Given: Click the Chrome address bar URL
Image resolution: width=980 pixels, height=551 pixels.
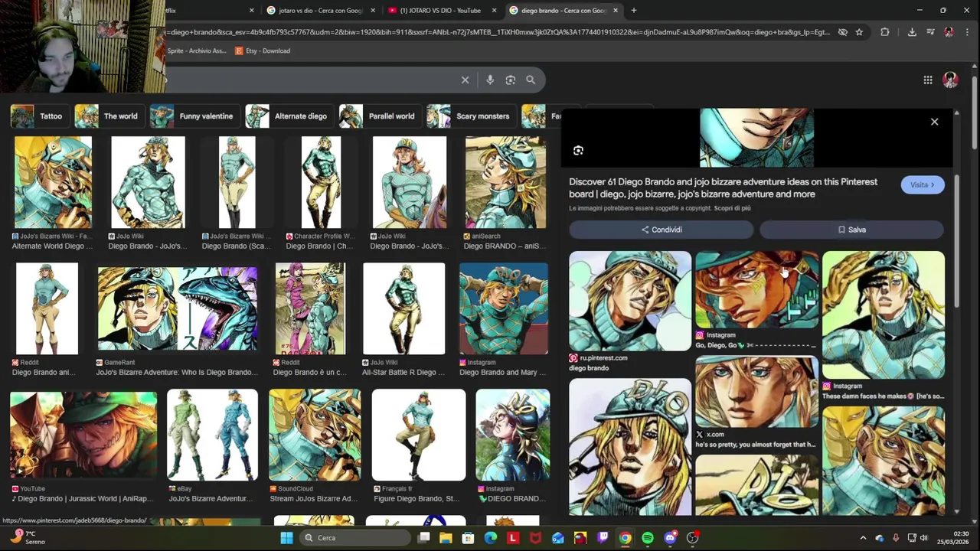Looking at the screenshot, I should click(498, 32).
